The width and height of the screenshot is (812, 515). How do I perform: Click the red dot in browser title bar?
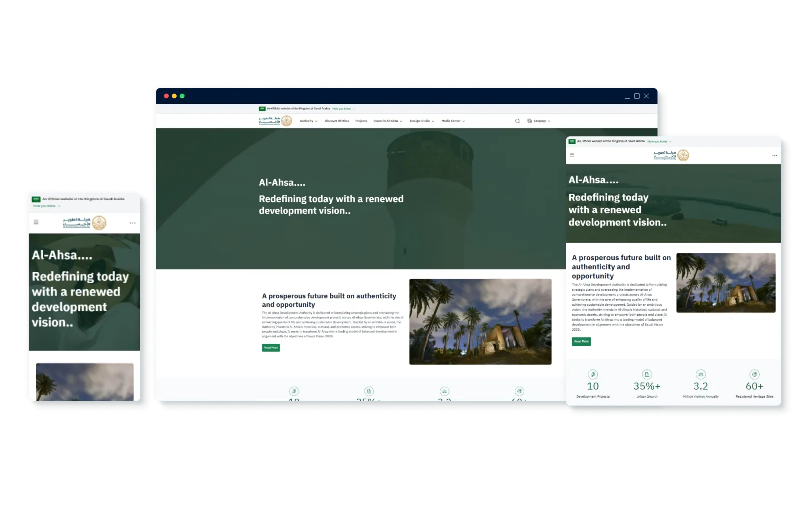(166, 96)
